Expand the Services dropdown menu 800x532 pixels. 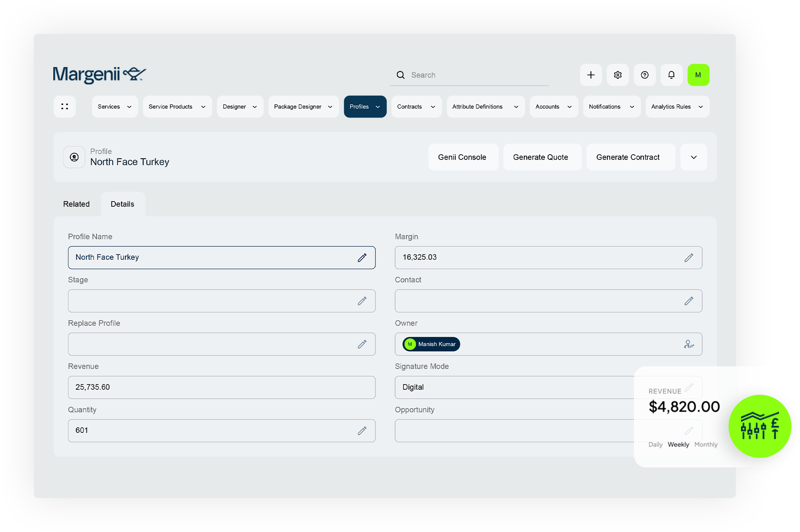pyautogui.click(x=115, y=107)
